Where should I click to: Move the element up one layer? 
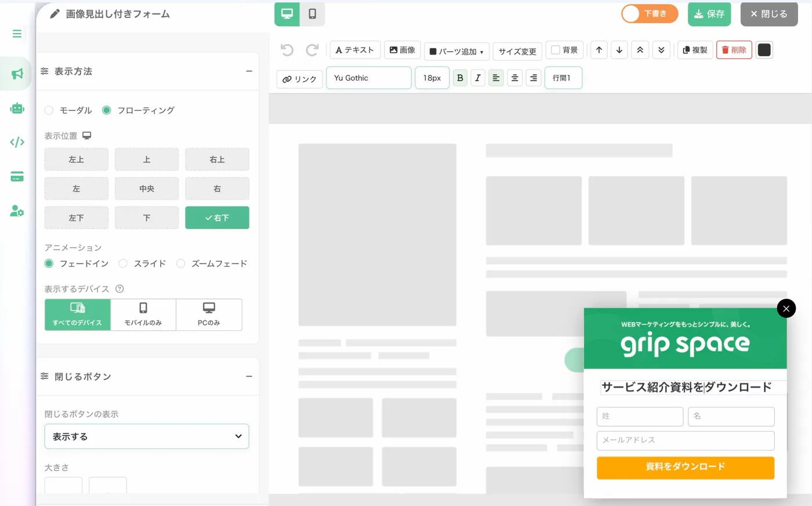[x=599, y=50]
